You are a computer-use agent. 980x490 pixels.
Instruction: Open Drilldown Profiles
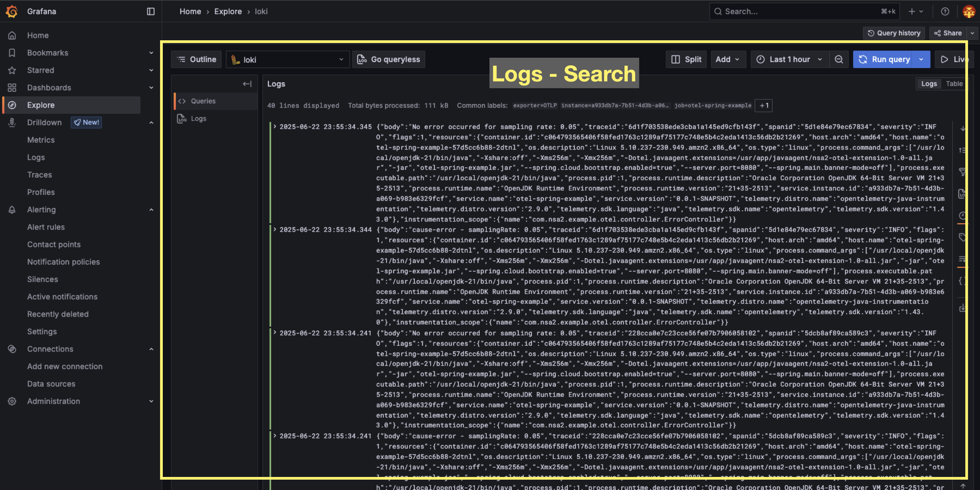(x=41, y=192)
